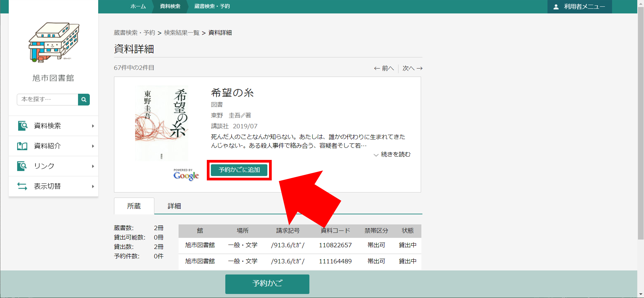Click the 資料詳細 page heading

tap(134, 49)
